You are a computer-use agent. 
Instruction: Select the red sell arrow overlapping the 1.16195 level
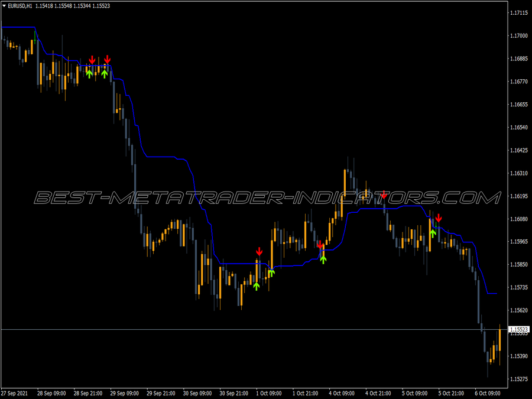(384, 194)
